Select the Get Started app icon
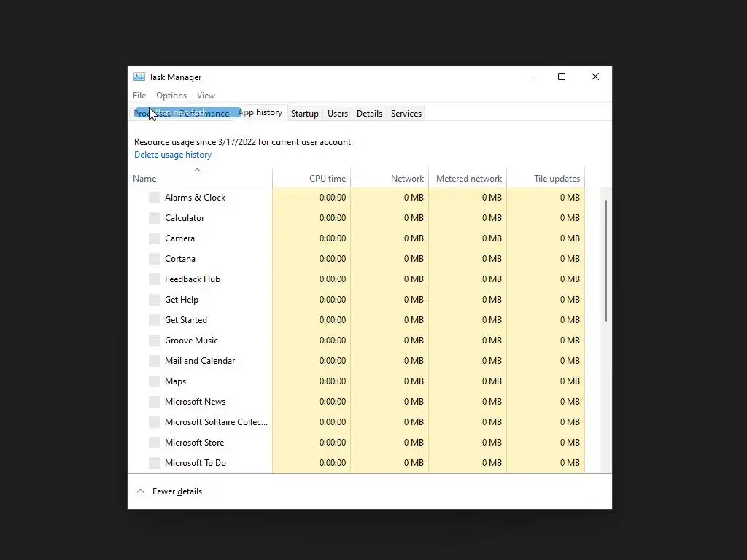Image resolution: width=747 pixels, height=560 pixels. [x=155, y=320]
